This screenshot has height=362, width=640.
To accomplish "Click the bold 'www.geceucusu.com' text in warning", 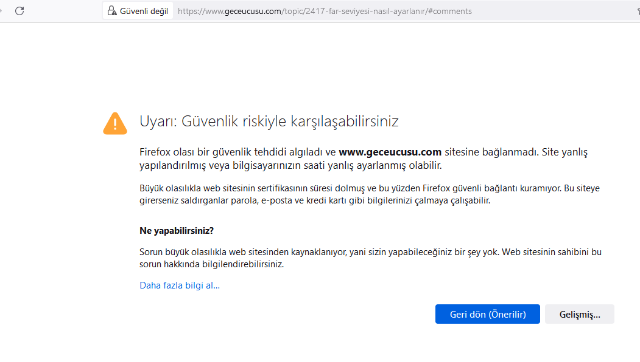I will [x=390, y=152].
